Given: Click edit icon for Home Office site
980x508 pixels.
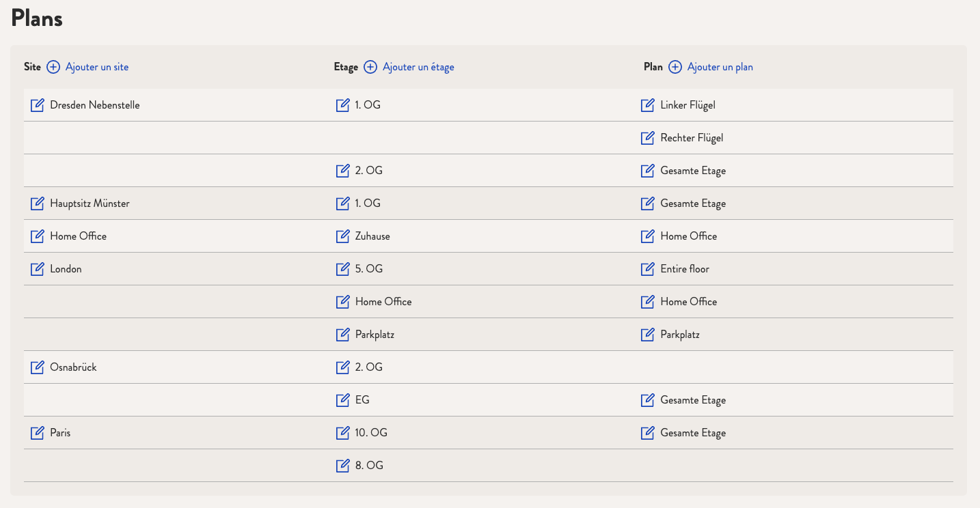Looking at the screenshot, I should pos(38,236).
